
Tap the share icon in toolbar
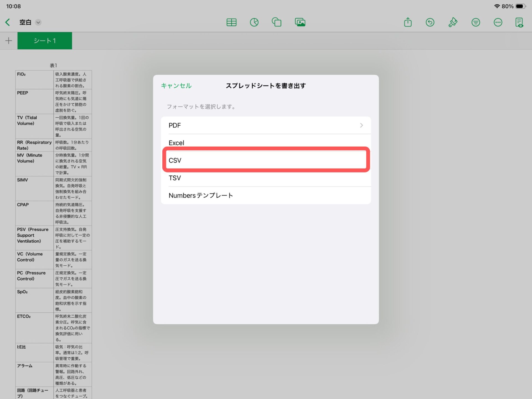pos(408,22)
